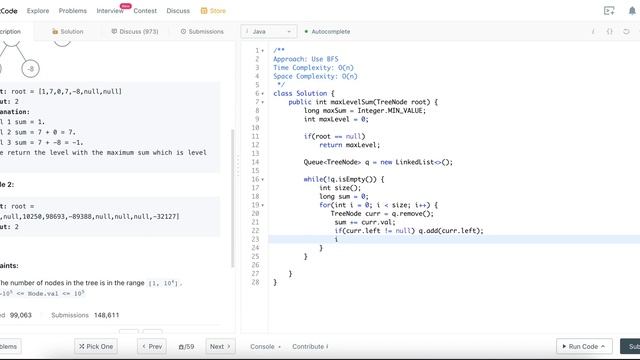Click the Pick One button

point(96,346)
